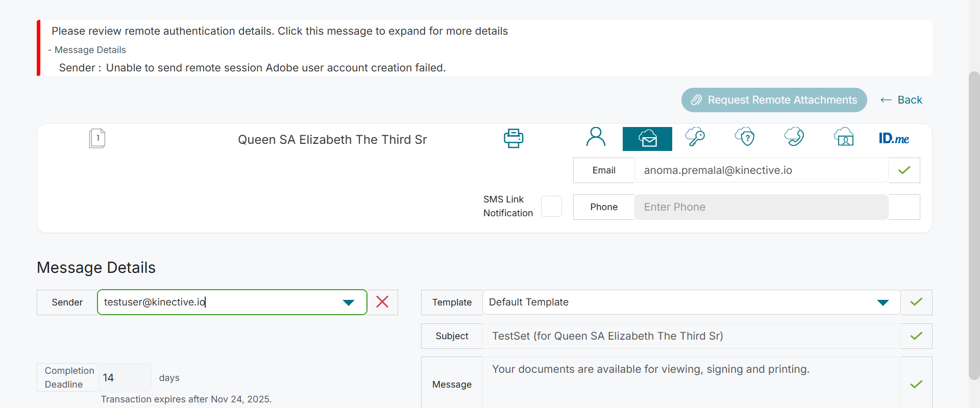Click the Subject text field
Image resolution: width=980 pixels, height=408 pixels.
point(691,336)
